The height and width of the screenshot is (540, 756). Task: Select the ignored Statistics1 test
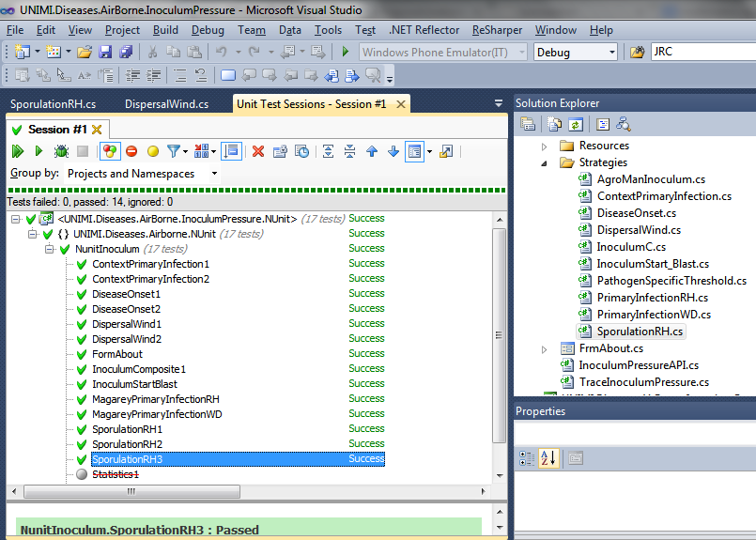[116, 474]
